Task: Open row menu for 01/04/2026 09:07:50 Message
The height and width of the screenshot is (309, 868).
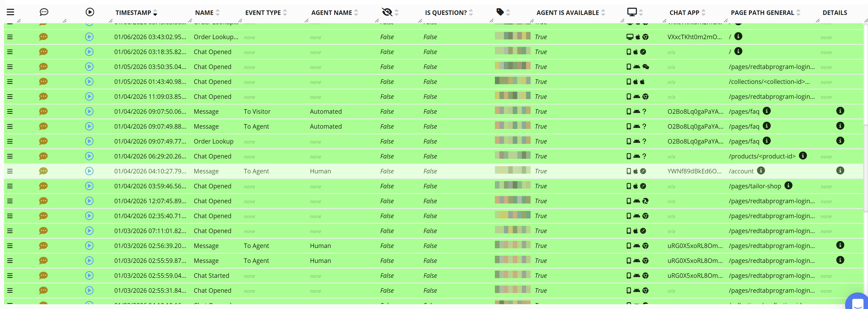Action: tap(10, 112)
